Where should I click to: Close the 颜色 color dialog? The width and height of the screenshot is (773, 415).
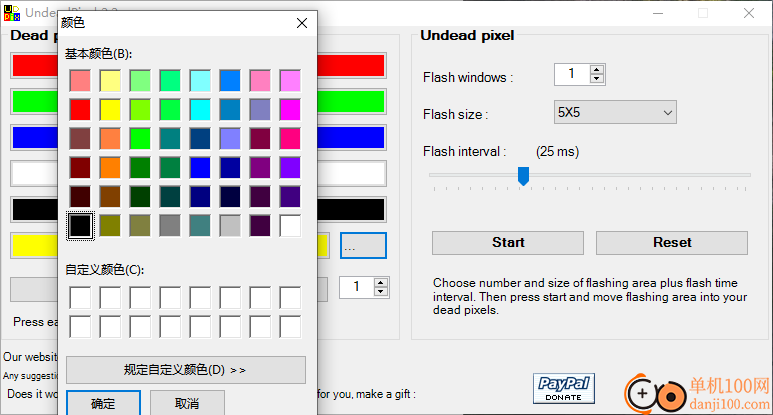point(302,23)
